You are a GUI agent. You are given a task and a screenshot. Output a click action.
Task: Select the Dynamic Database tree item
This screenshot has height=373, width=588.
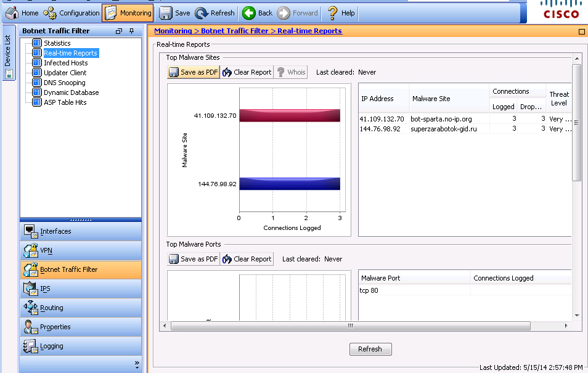click(71, 92)
